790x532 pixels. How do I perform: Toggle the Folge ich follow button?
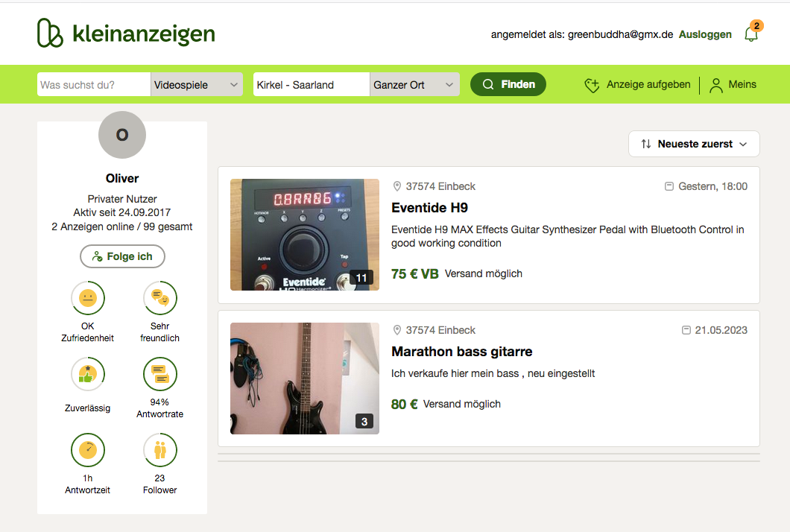pyautogui.click(x=122, y=256)
